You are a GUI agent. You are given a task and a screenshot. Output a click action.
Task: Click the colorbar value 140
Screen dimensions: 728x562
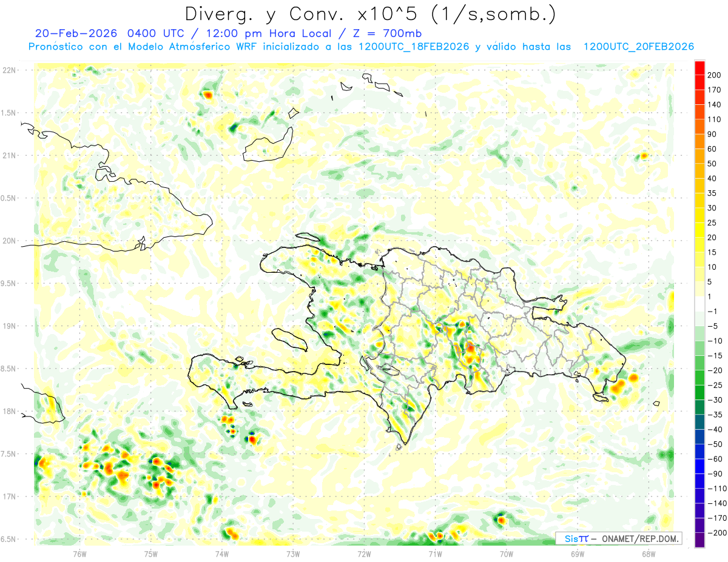coord(715,104)
